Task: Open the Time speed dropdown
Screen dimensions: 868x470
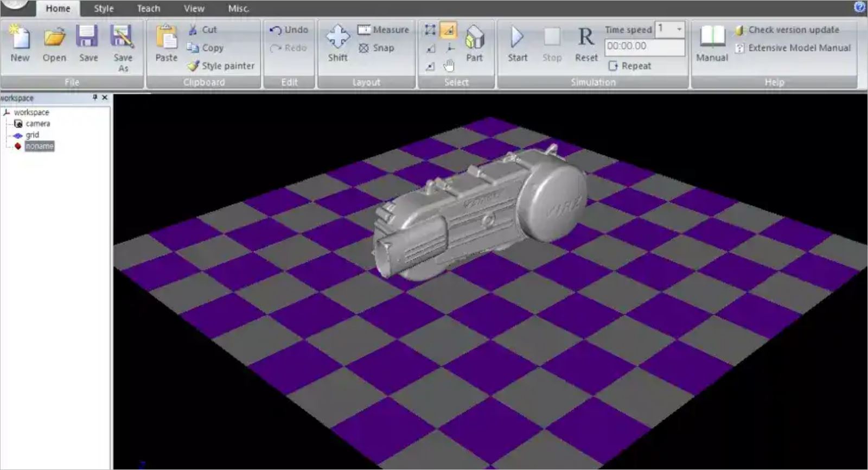Action: click(679, 29)
